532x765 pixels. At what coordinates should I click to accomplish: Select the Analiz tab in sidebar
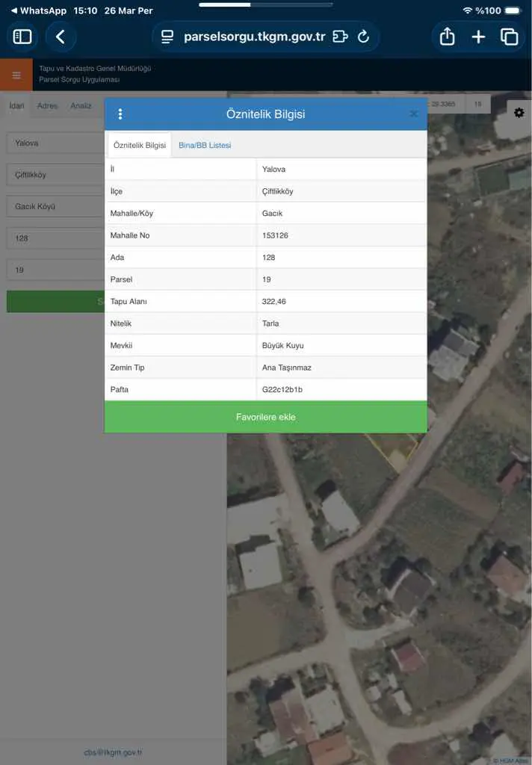coord(81,105)
